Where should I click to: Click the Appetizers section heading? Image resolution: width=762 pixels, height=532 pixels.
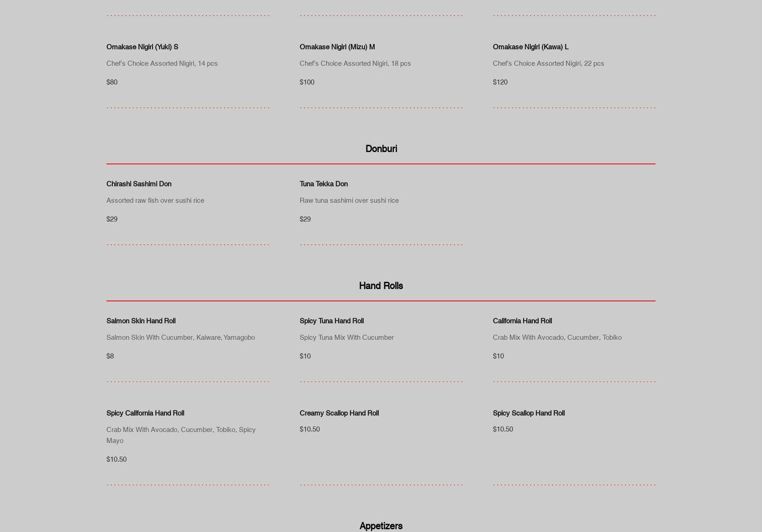tap(381, 526)
